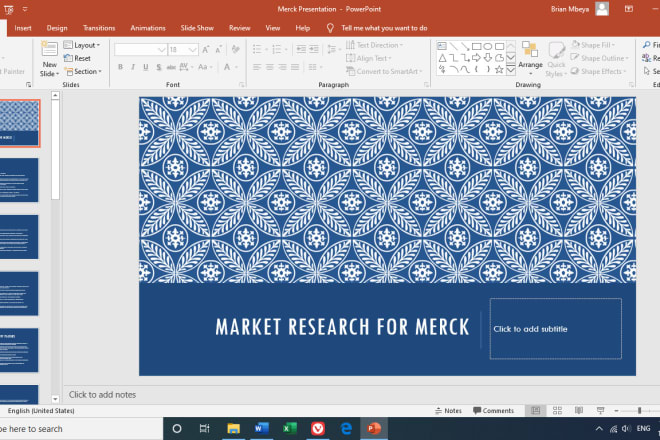Select the triangle shape in gallery
This screenshot has width=660, height=440.
[x=442, y=58]
